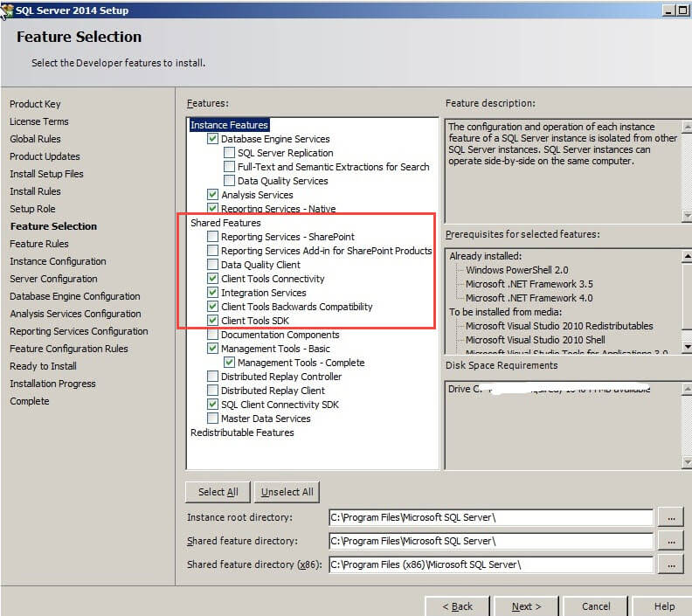Enable Data Quality Client checkbox

[212, 265]
